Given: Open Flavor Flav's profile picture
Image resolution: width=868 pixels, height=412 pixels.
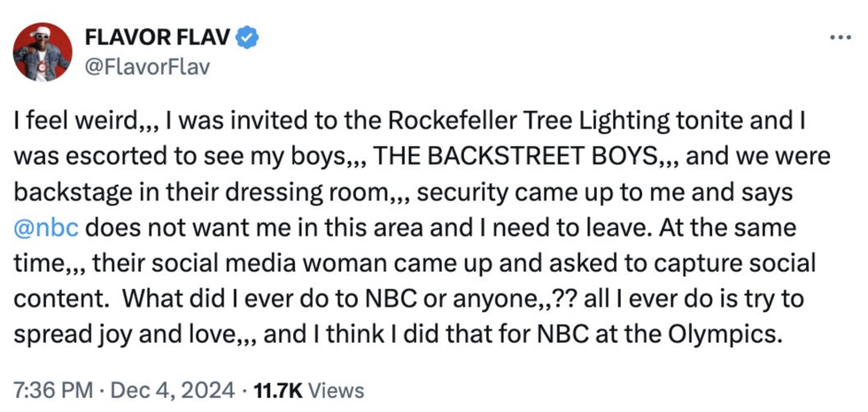Looking at the screenshot, I should (43, 51).
